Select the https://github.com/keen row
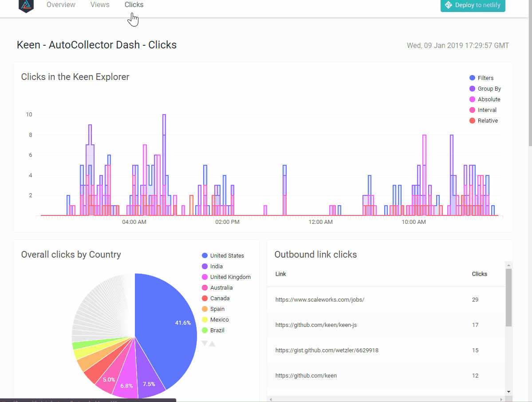The width and height of the screenshot is (532, 402). tap(386, 376)
